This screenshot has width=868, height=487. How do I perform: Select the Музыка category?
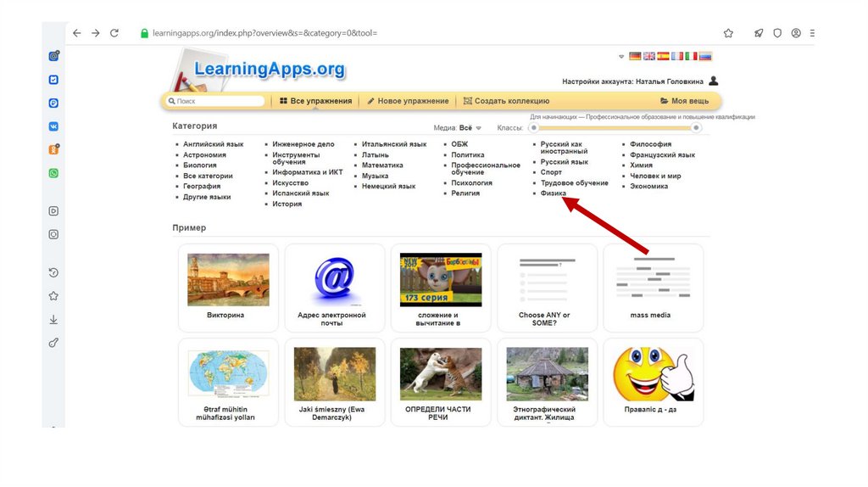(375, 176)
